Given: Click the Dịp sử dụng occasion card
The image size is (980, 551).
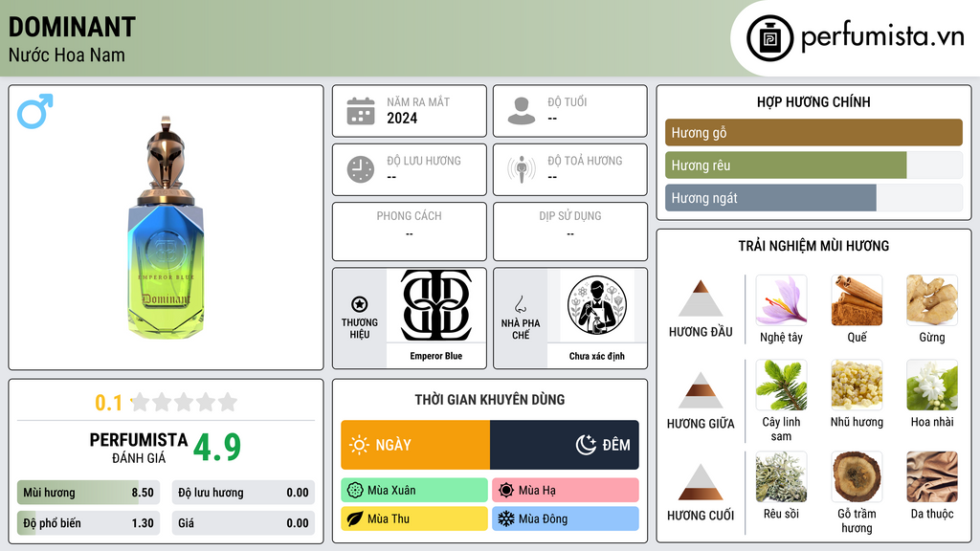Looking at the screenshot, I should coord(570,231).
